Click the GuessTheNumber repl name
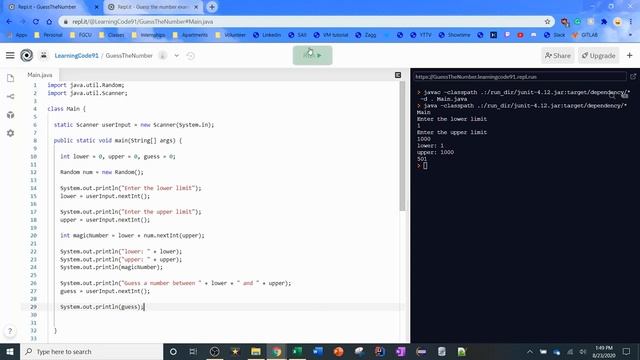This screenshot has height=360, width=640. tap(129, 56)
